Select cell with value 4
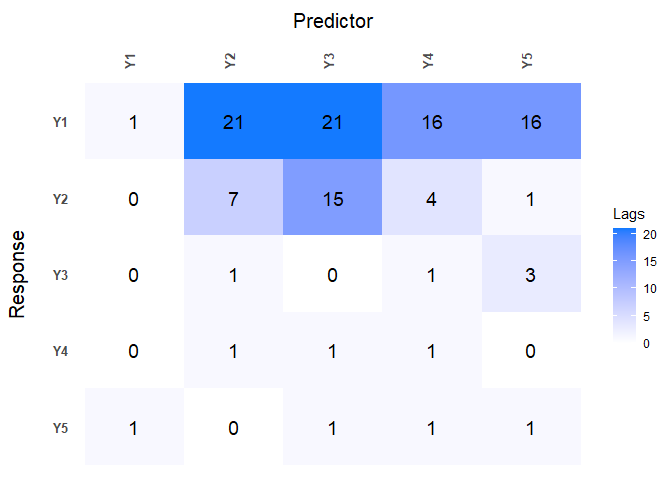Screen dimensions: 672x480 (x=431, y=198)
